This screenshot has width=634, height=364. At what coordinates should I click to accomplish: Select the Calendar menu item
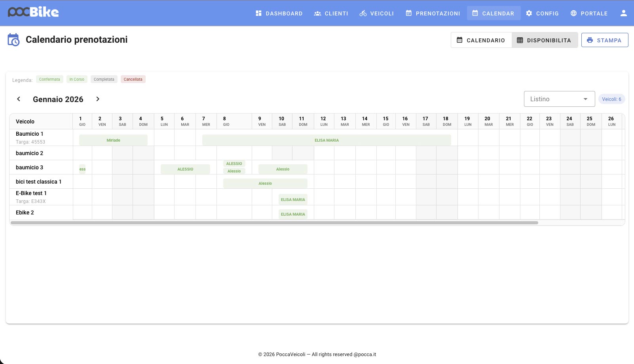click(x=494, y=13)
